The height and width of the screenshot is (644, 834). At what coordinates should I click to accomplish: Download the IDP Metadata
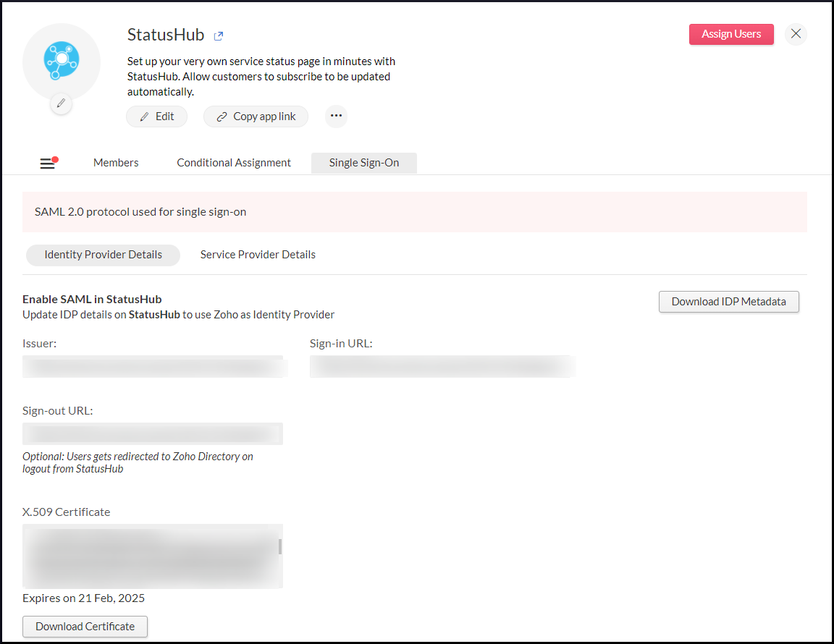729,302
